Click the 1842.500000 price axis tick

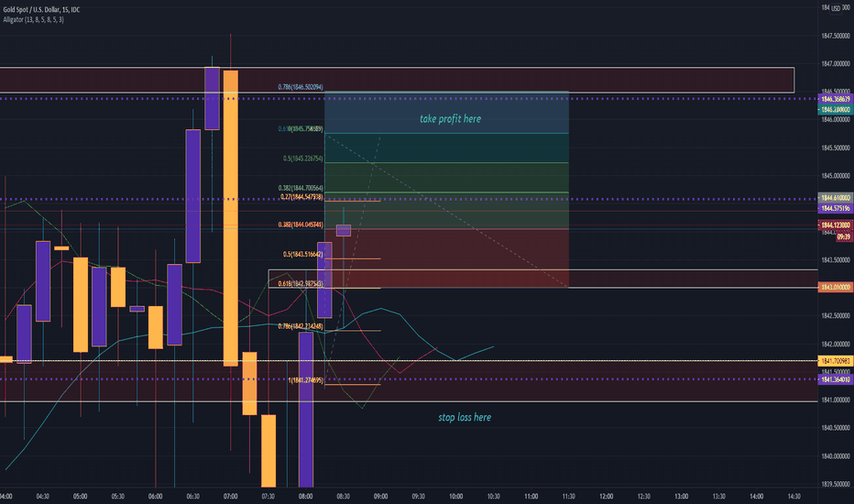836,315
